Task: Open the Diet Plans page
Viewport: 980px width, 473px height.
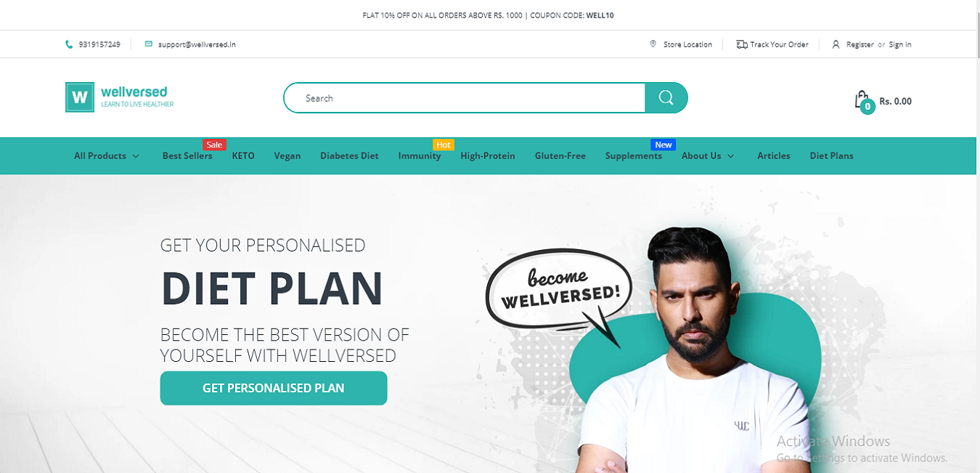Action: [832, 155]
